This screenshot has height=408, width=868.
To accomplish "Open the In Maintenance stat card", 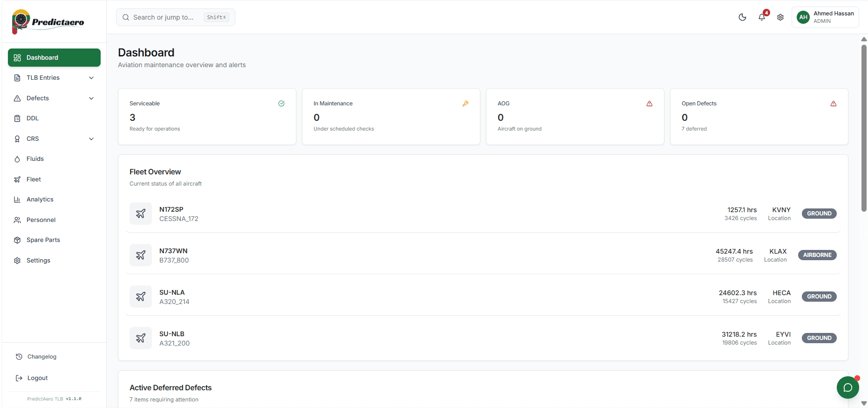I will 391,117.
